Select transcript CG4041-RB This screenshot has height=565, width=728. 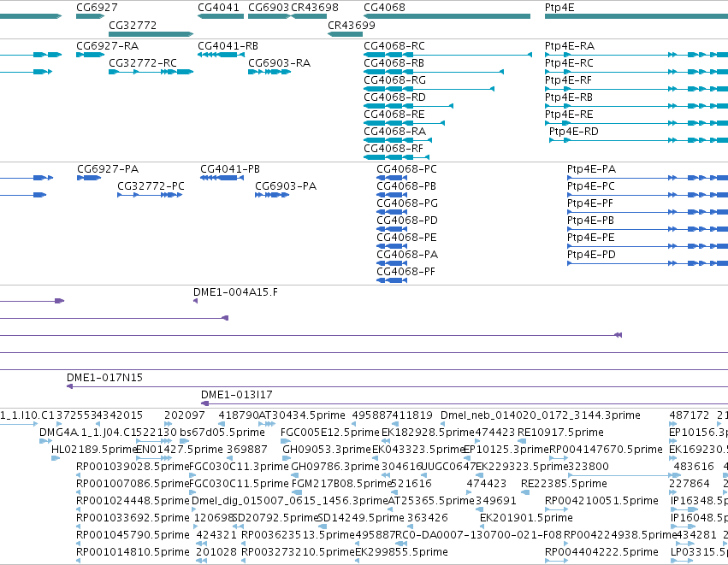point(221,55)
